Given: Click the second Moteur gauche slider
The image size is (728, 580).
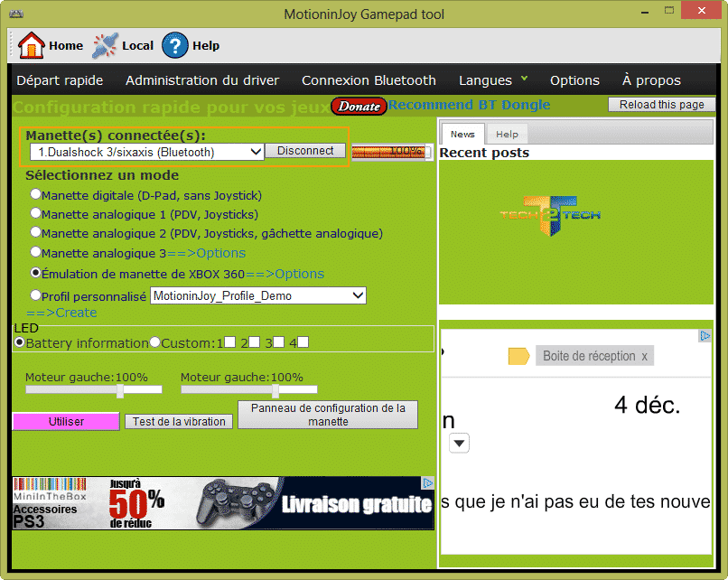Looking at the screenshot, I should pos(249,389).
